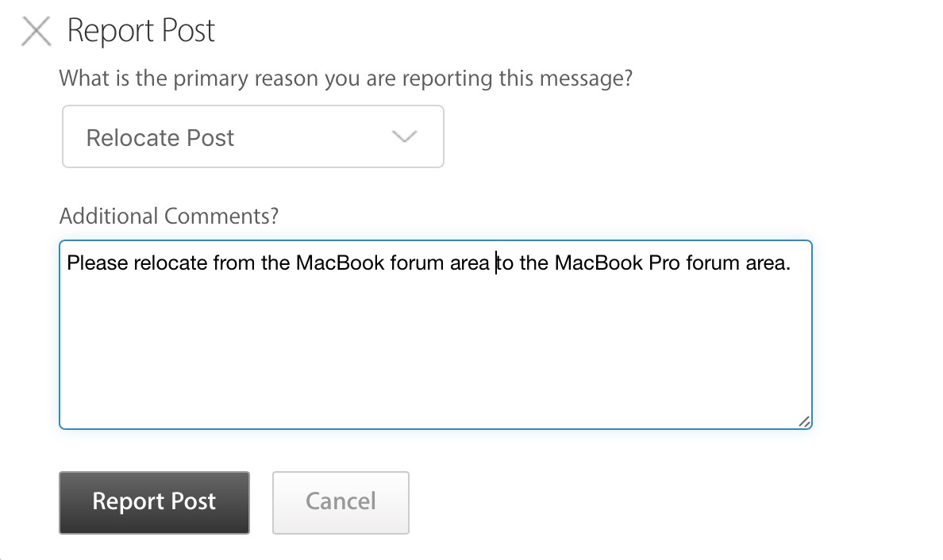Screen dimensions: 943x560
Task: Click the Cancel button
Action: pyautogui.click(x=341, y=502)
